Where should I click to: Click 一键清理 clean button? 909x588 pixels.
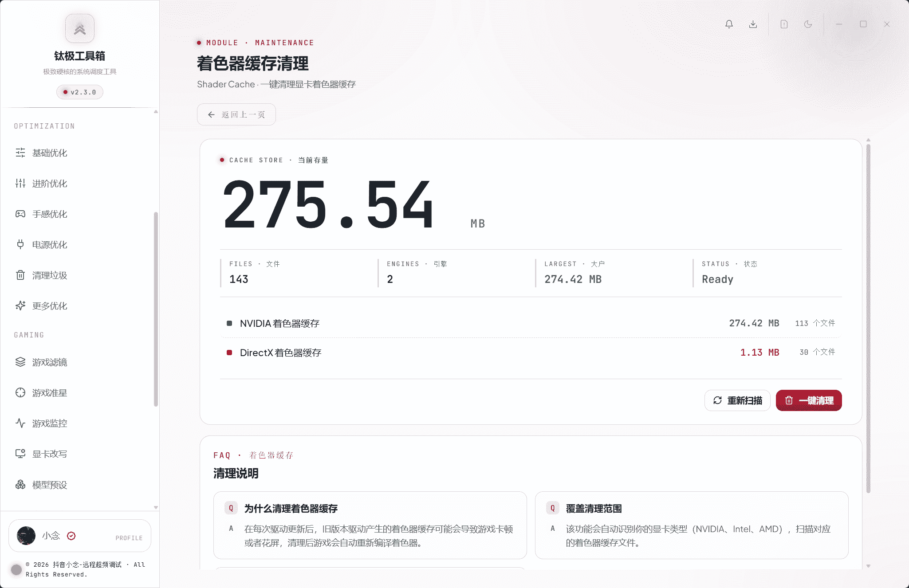pyautogui.click(x=809, y=400)
